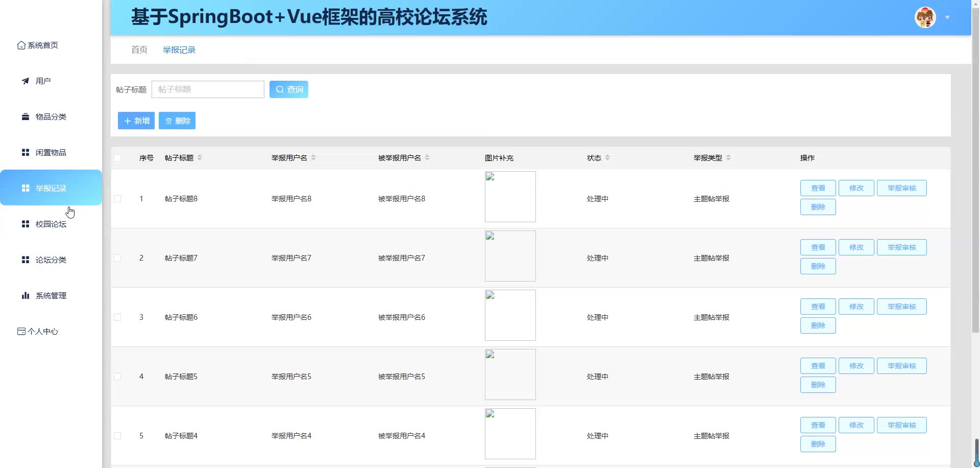
Task: Open the 校园论坛 sidebar menu
Action: click(x=51, y=224)
